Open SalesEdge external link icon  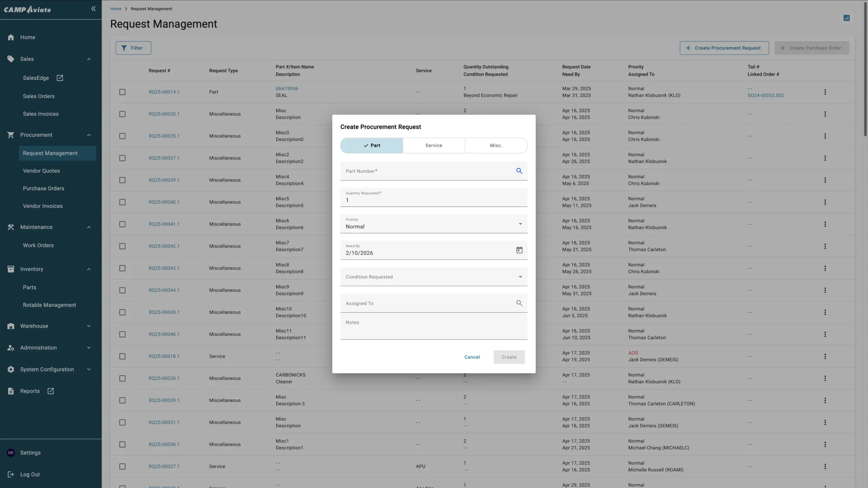tap(60, 78)
